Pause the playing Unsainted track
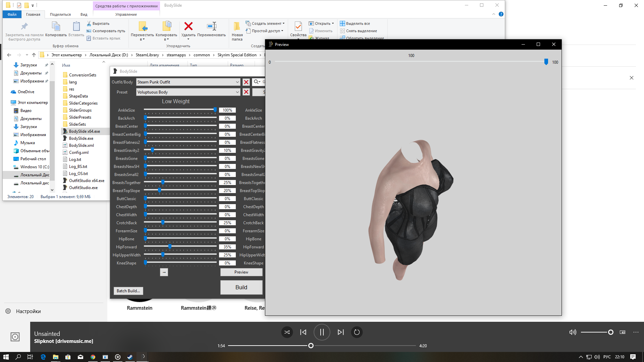The image size is (644, 362). (x=322, y=332)
